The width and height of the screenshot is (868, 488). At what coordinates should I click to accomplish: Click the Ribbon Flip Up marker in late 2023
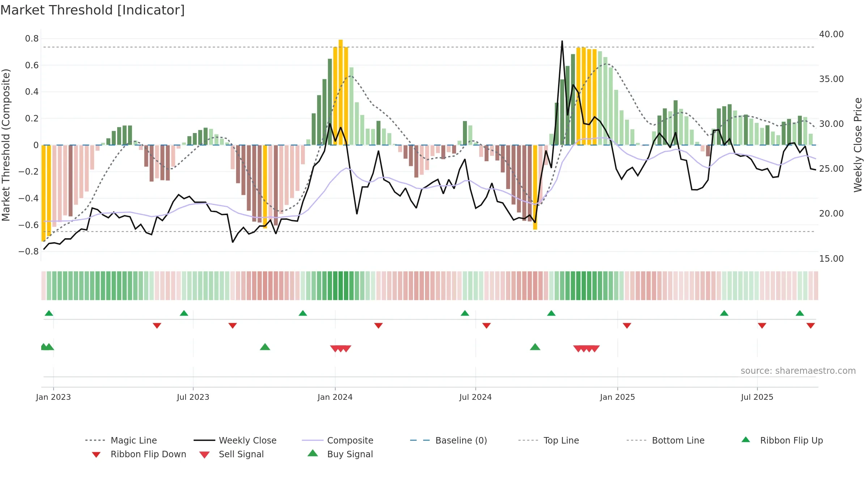(x=303, y=313)
